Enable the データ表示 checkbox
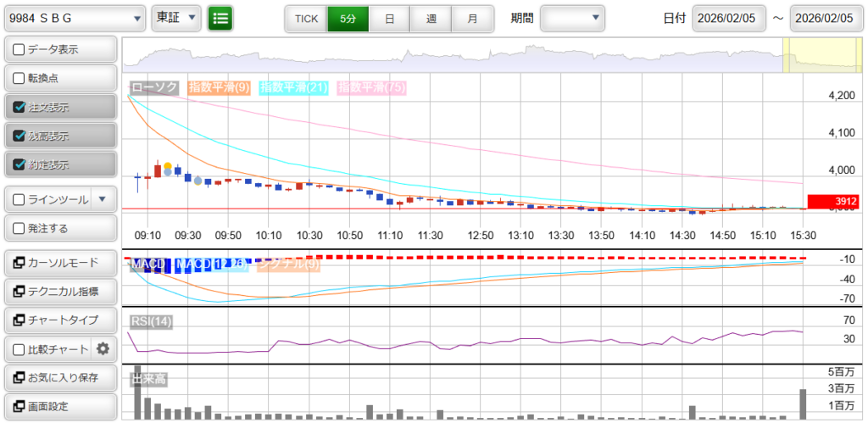 tap(19, 50)
